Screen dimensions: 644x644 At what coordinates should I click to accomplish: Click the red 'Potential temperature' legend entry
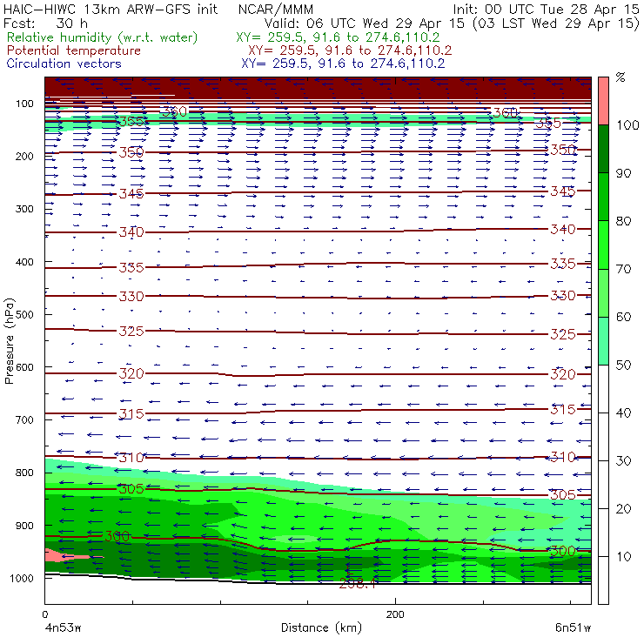pyautogui.click(x=73, y=50)
